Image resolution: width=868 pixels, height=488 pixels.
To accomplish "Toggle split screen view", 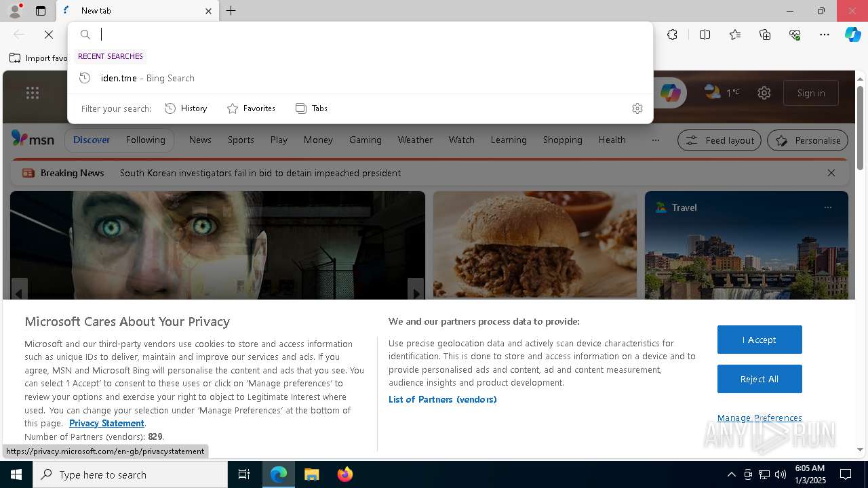I will click(705, 35).
